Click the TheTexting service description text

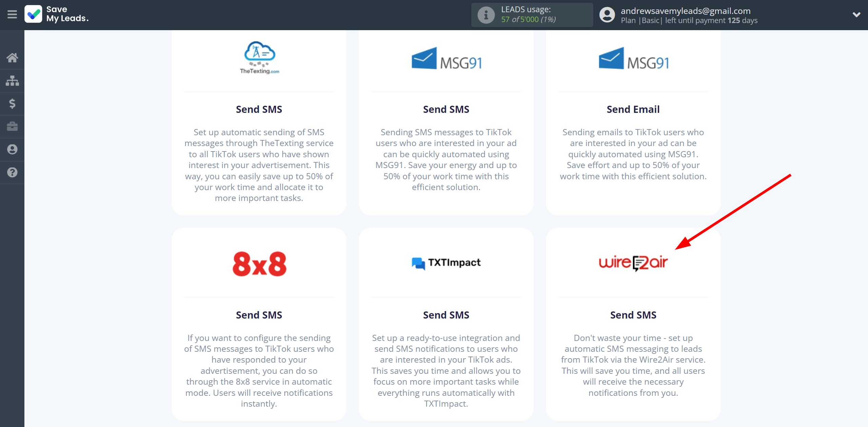click(x=259, y=165)
